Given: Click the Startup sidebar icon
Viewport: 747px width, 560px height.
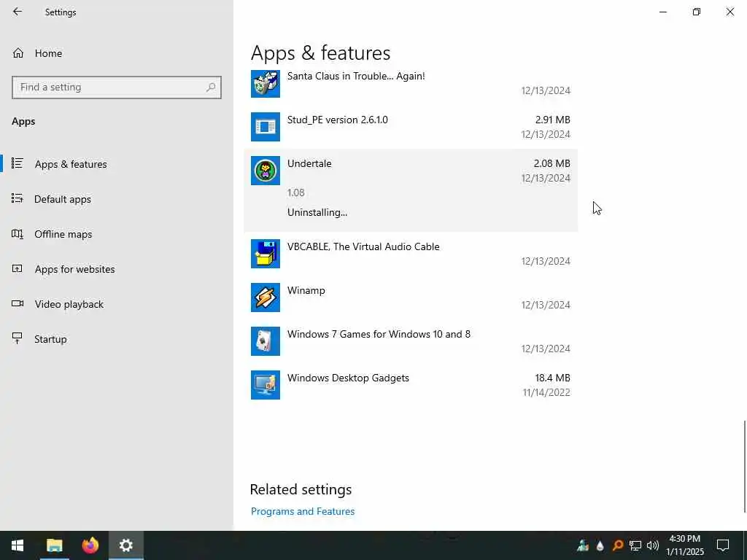Looking at the screenshot, I should [18, 338].
